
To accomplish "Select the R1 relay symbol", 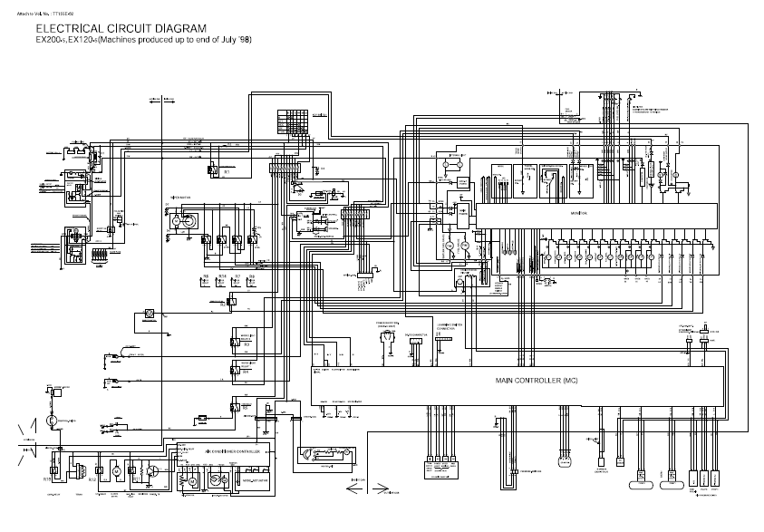I will point(213,169).
